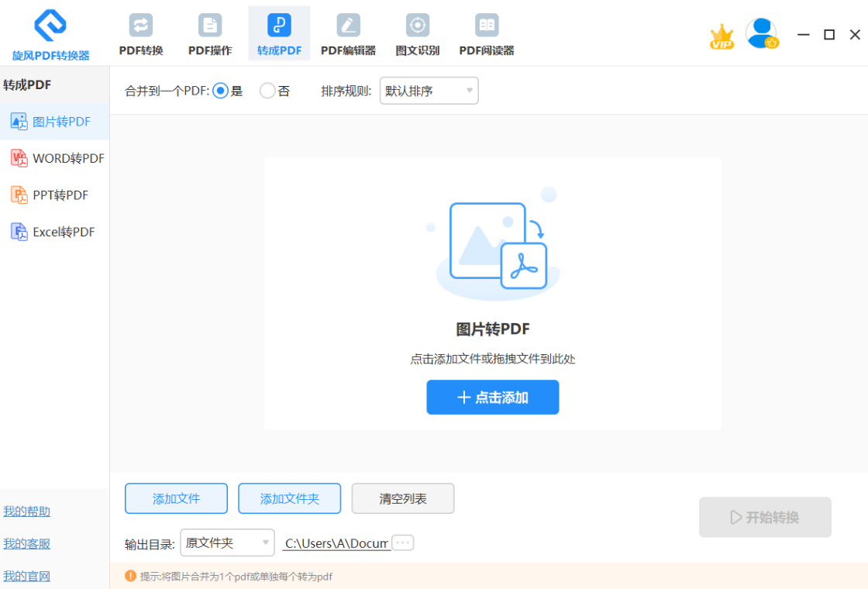This screenshot has width=868, height=589.
Task: Click the 旋风PDF转换器 logo
Action: pyautogui.click(x=50, y=26)
